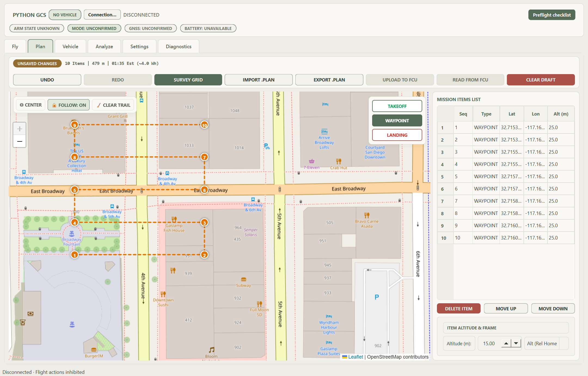Image resolution: width=588 pixels, height=376 pixels.
Task: Zoom out the map with minus button
Action: pyautogui.click(x=20, y=141)
